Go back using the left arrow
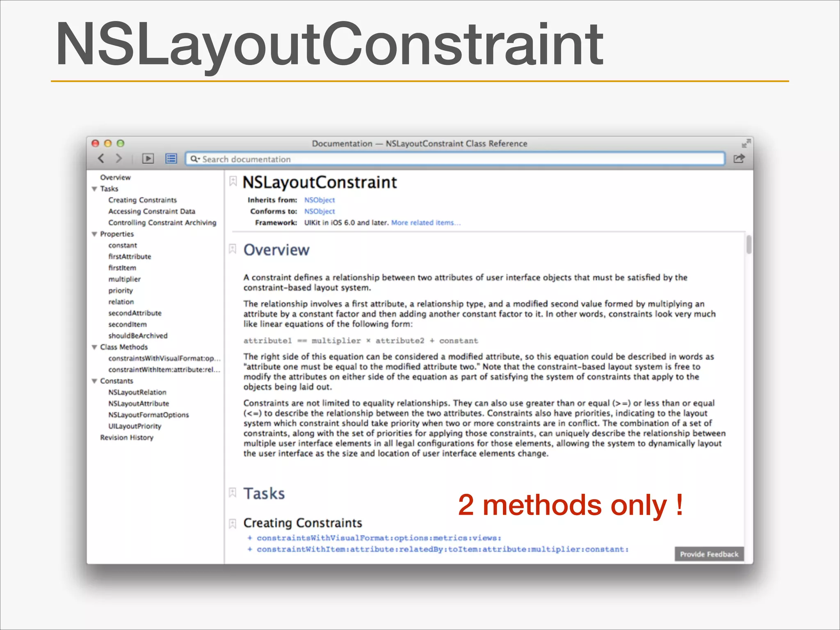The width and height of the screenshot is (840, 630). pyautogui.click(x=101, y=158)
